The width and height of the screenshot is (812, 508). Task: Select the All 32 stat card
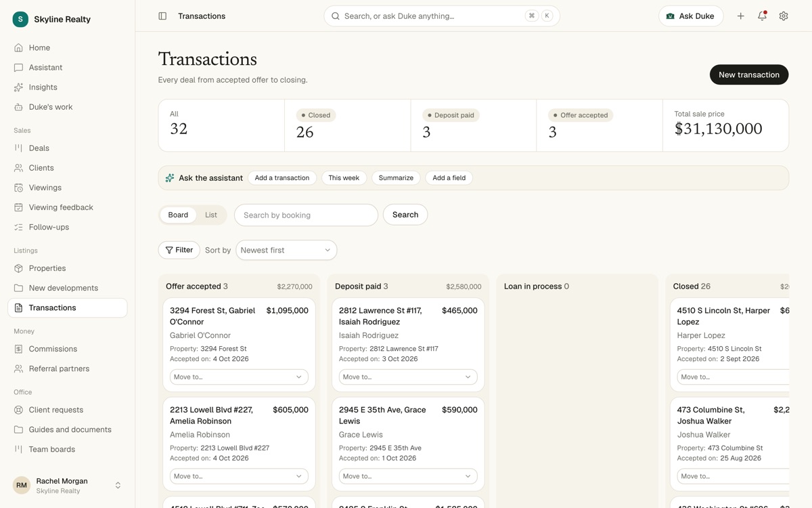221,125
